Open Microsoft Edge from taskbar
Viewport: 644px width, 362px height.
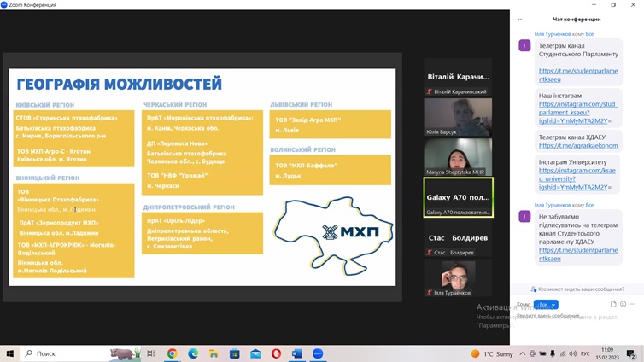[x=193, y=353]
